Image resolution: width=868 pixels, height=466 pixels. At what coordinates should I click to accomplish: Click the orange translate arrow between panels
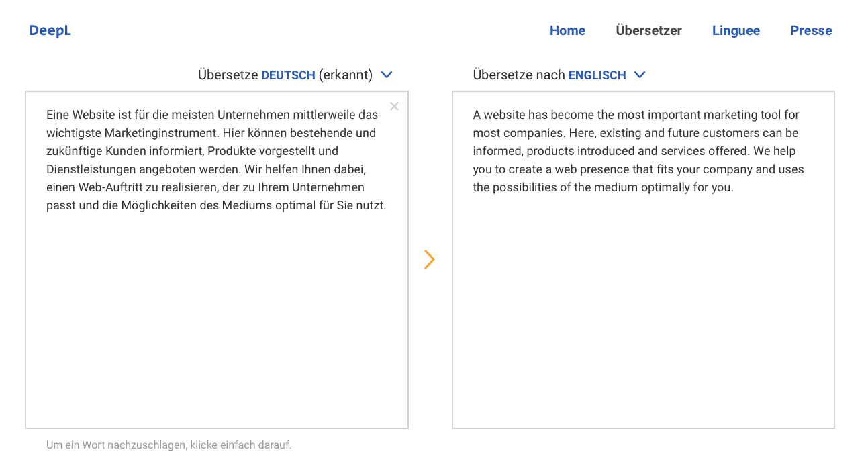(x=430, y=260)
